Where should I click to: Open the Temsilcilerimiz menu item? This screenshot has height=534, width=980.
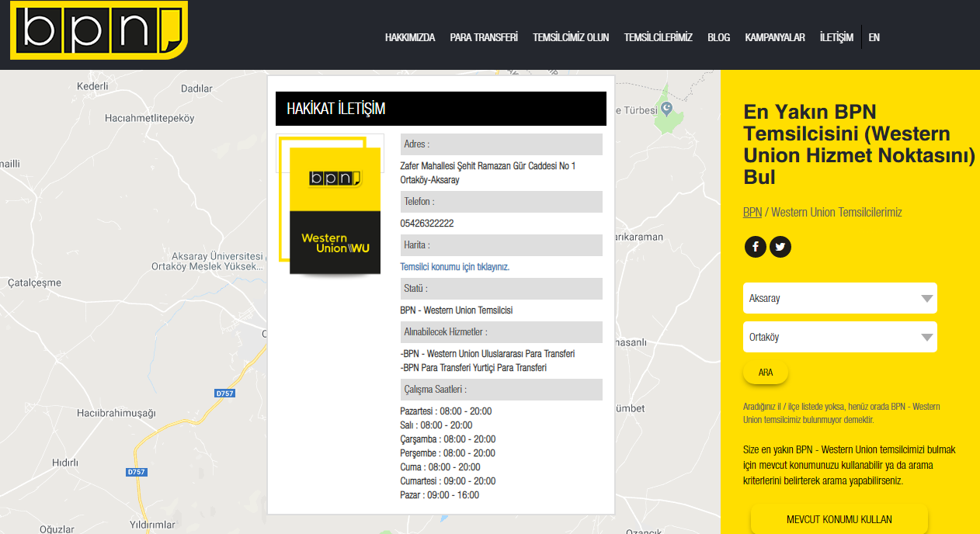click(659, 37)
